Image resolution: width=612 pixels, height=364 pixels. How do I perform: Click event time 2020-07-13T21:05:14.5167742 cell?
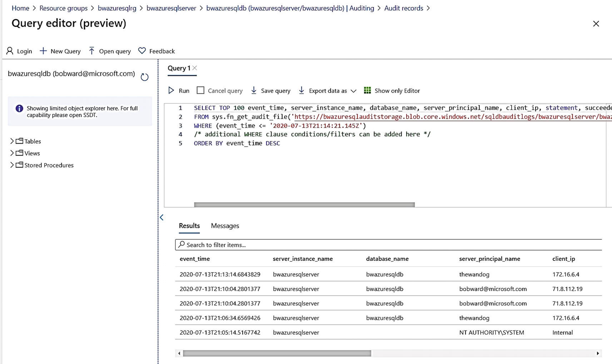(220, 332)
